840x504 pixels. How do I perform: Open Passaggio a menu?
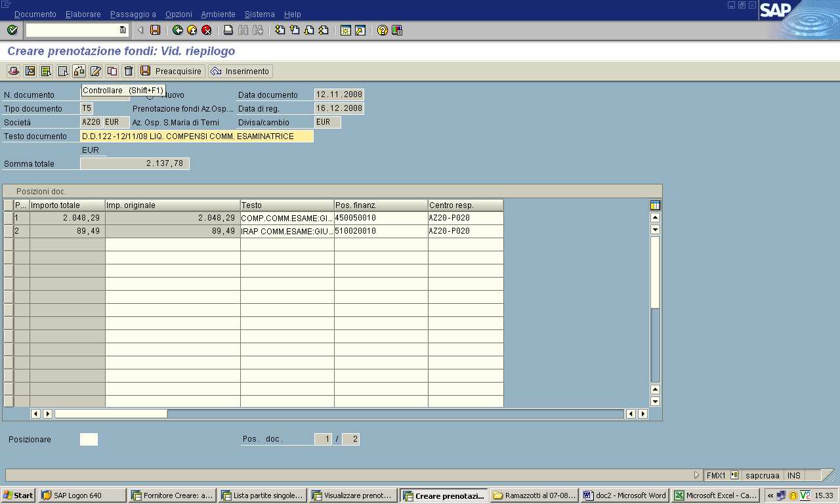133,14
